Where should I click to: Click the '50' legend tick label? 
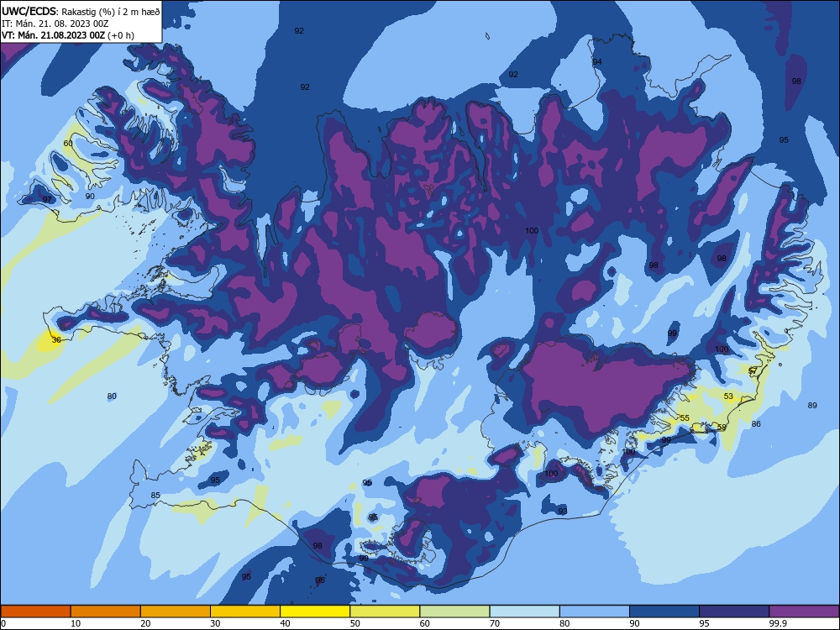click(354, 623)
